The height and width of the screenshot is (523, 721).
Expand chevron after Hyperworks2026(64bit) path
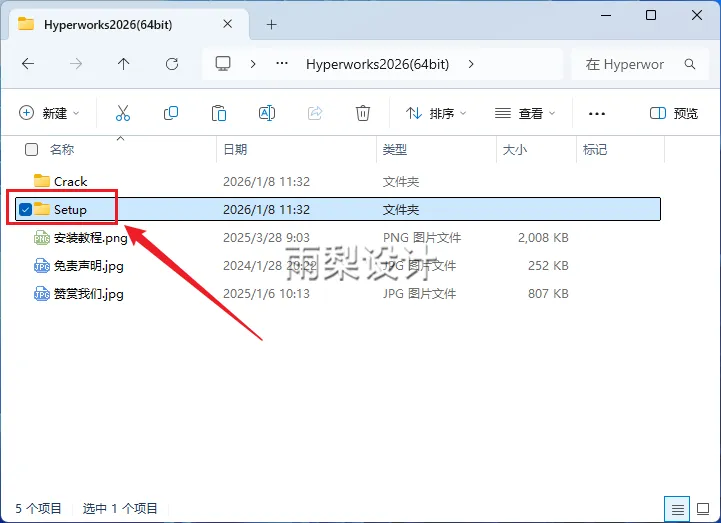coord(471,64)
